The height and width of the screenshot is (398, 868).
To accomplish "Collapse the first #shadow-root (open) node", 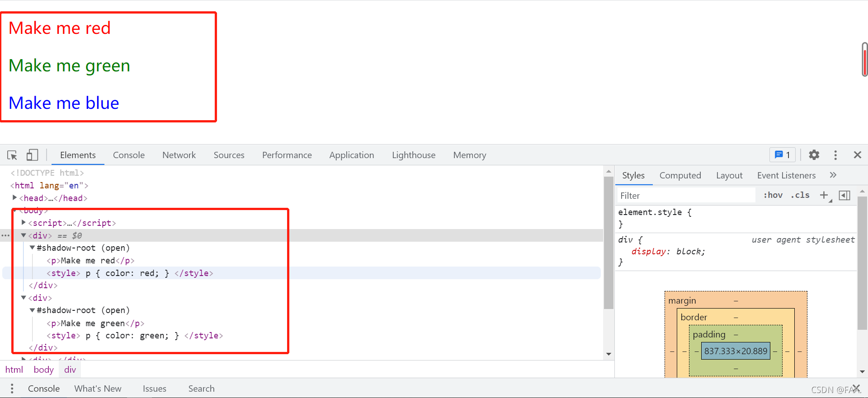I will pyautogui.click(x=32, y=248).
